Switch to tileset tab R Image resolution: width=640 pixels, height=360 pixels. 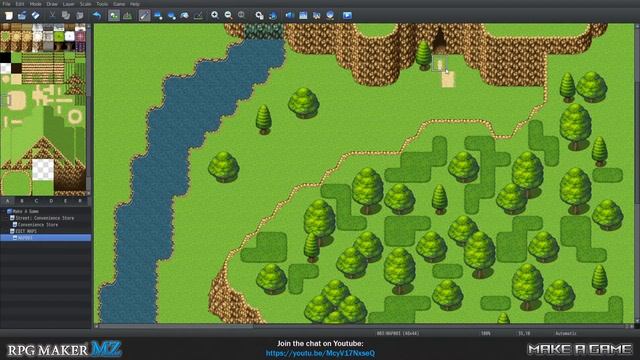(80, 201)
